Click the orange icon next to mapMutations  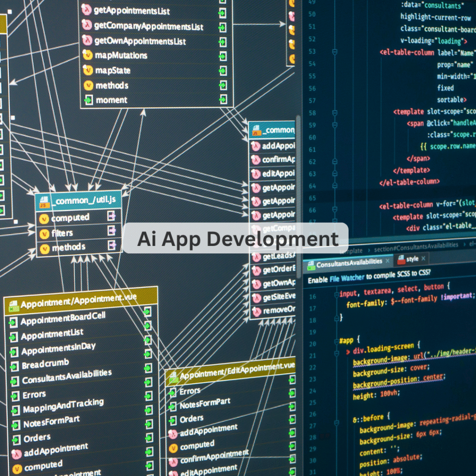coord(87,55)
